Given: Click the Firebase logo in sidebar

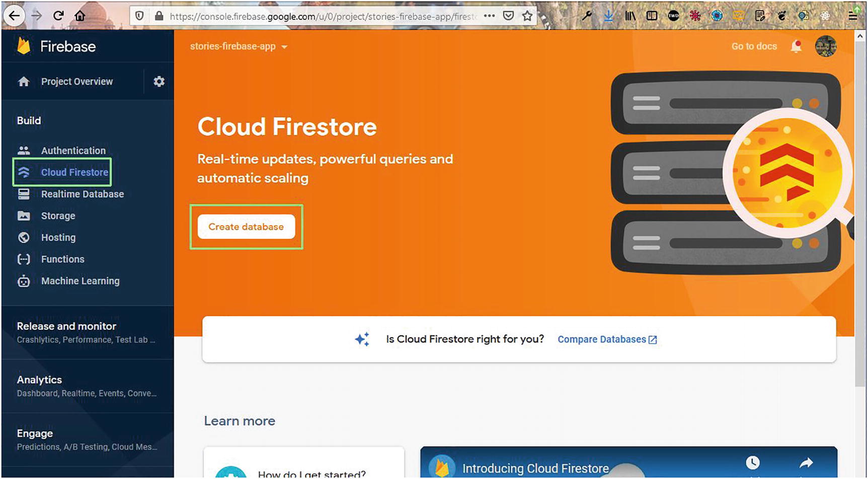Looking at the screenshot, I should click(24, 46).
